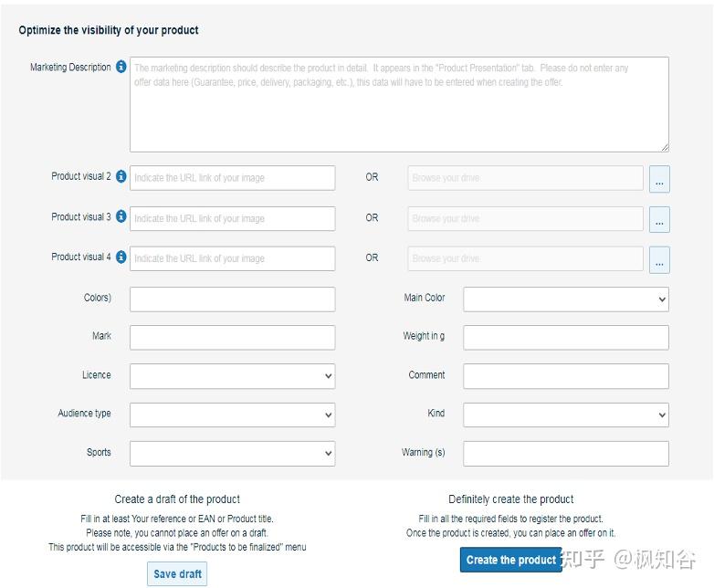
Task: Click the Marketing Description info icon
Action: click(121, 68)
